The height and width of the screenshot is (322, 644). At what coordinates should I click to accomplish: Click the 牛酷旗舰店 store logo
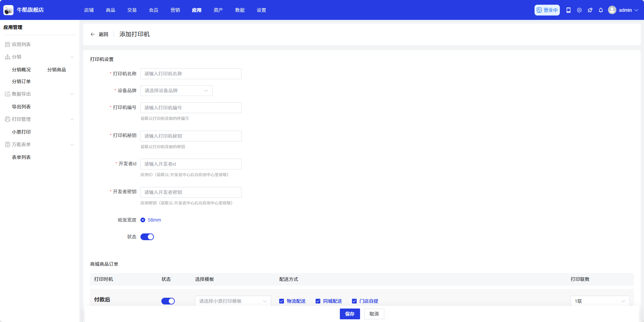(8, 10)
